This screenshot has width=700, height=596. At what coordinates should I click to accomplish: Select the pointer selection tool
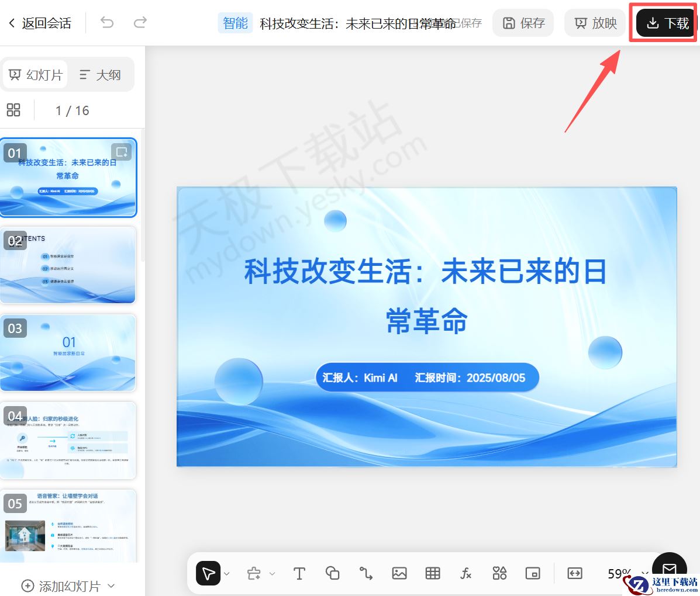click(x=209, y=573)
